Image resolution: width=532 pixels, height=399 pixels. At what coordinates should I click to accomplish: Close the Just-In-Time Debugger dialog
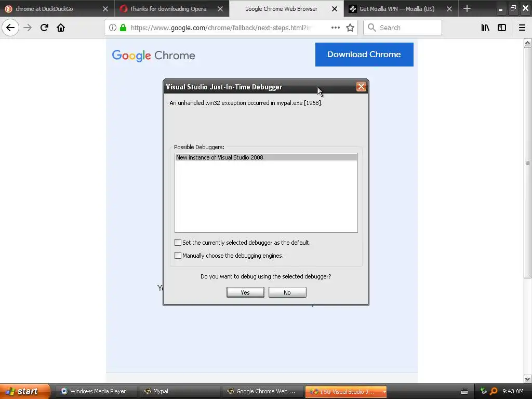[x=361, y=87]
